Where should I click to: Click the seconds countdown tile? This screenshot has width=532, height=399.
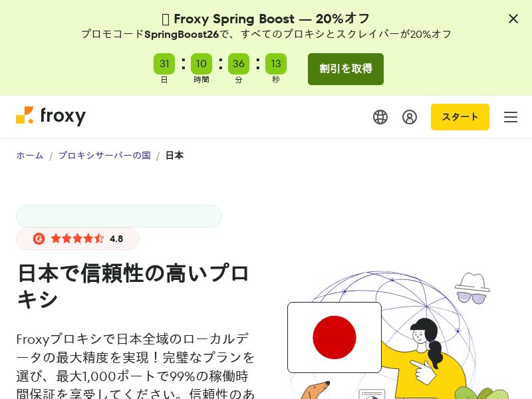276,63
